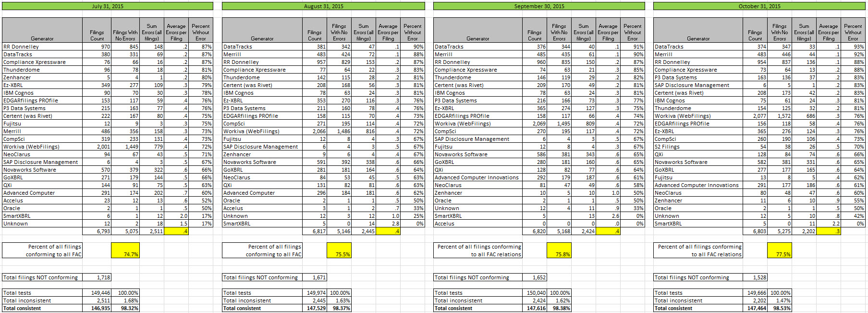Image resolution: width=868 pixels, height=313 pixels.
Task: Click the 6,803 filings count total
Action: tap(755, 231)
